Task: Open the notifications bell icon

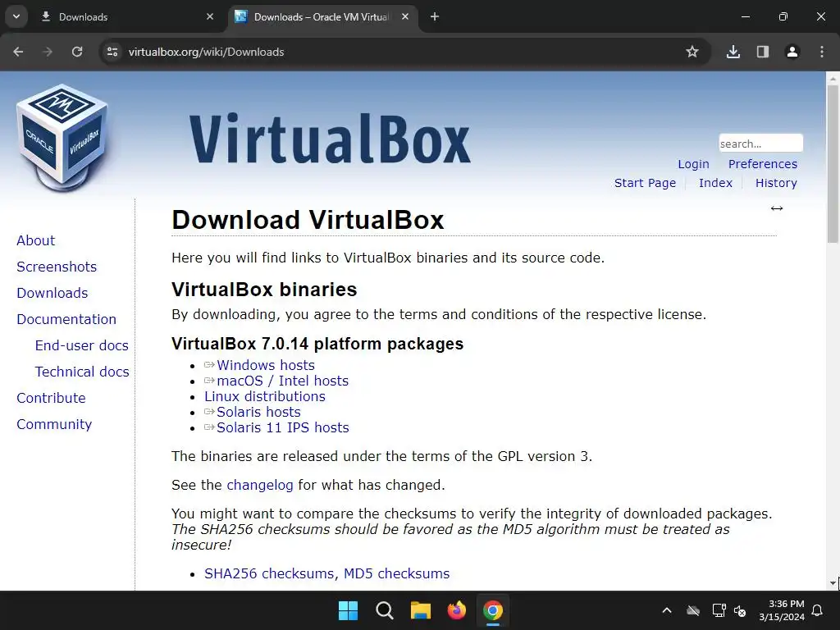Action: 818,610
